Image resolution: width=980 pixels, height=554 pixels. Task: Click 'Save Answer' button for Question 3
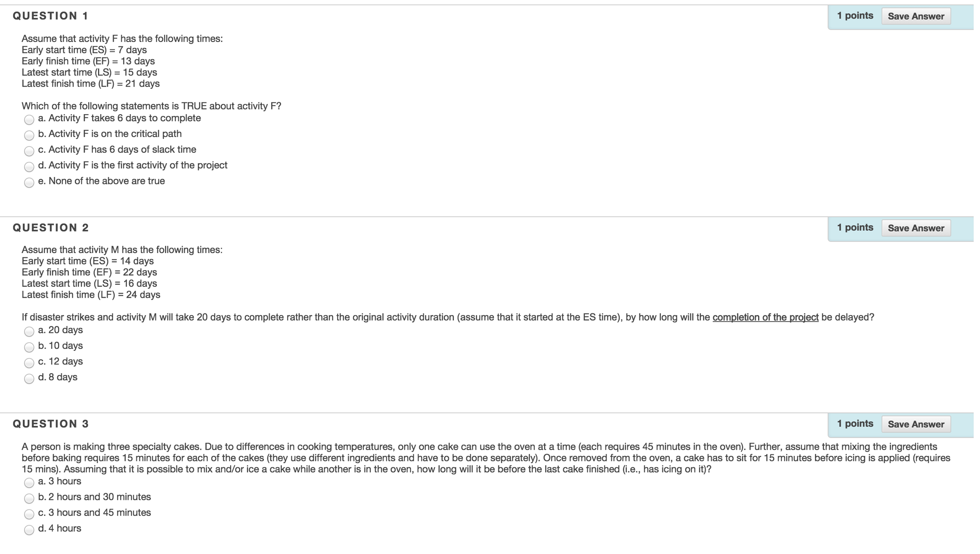point(916,423)
